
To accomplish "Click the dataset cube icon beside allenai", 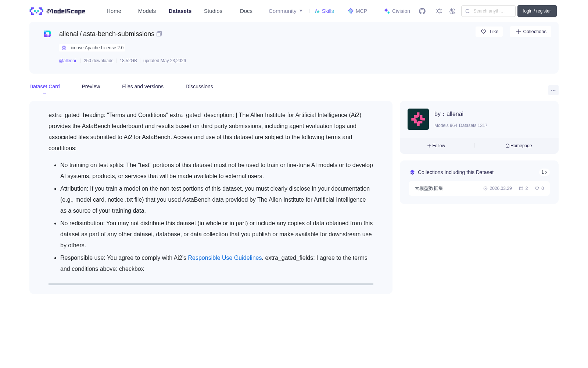I will pos(47,34).
